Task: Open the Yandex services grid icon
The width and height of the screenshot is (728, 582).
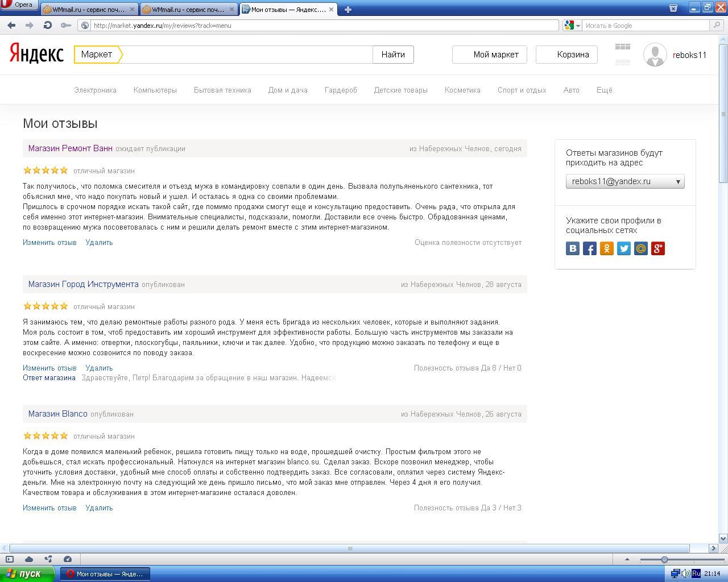Action: click(x=622, y=55)
